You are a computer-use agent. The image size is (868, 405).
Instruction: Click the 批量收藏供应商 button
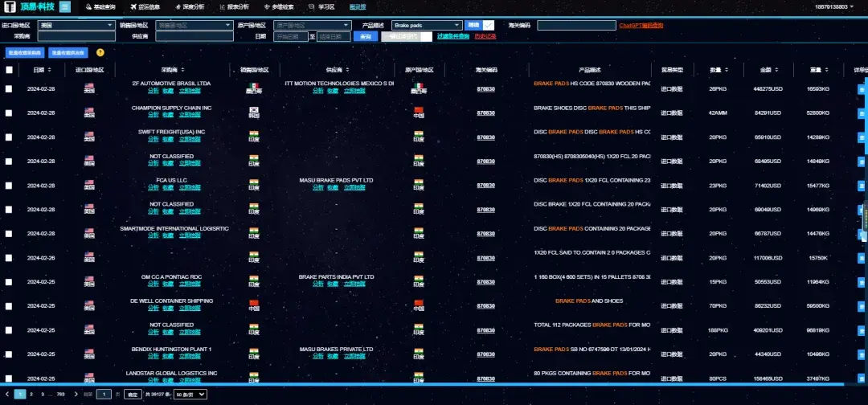tap(68, 52)
